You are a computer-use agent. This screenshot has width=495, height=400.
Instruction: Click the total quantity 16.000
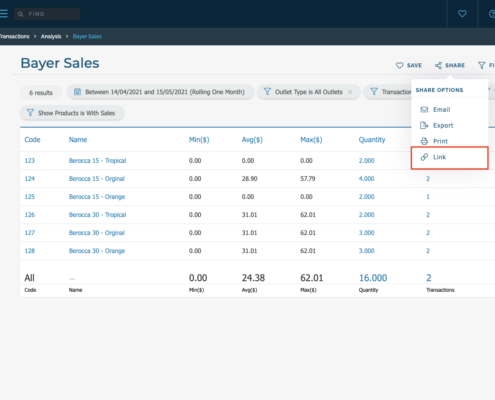[x=373, y=278]
